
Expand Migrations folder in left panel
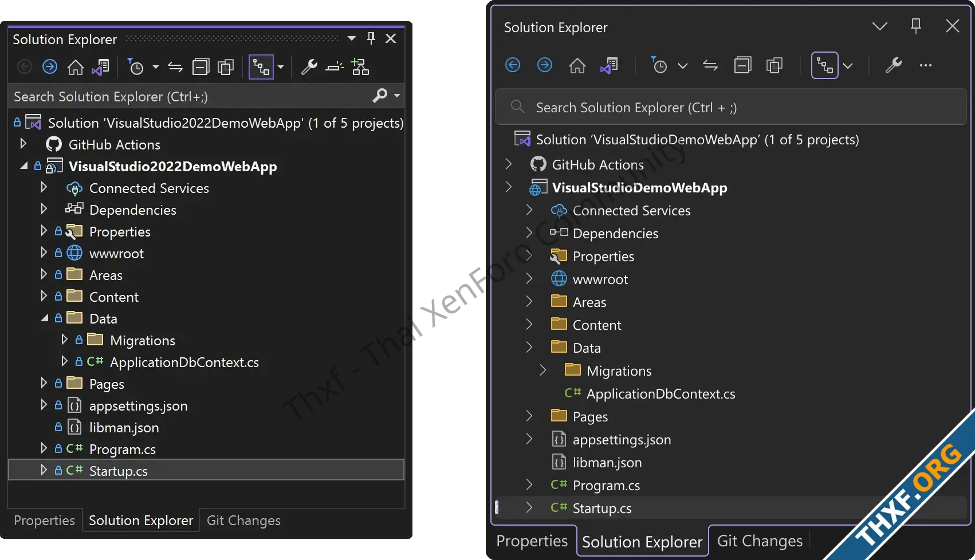tap(65, 339)
